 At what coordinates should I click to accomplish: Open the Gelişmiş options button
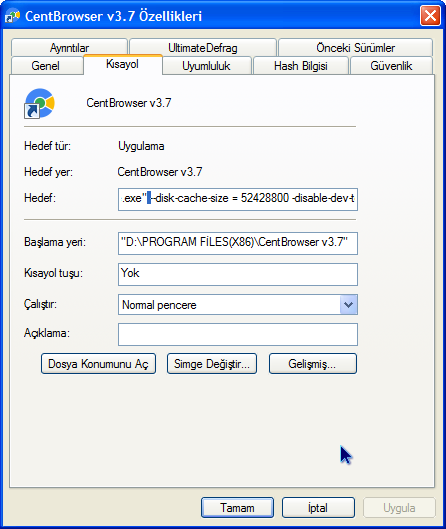(x=313, y=364)
